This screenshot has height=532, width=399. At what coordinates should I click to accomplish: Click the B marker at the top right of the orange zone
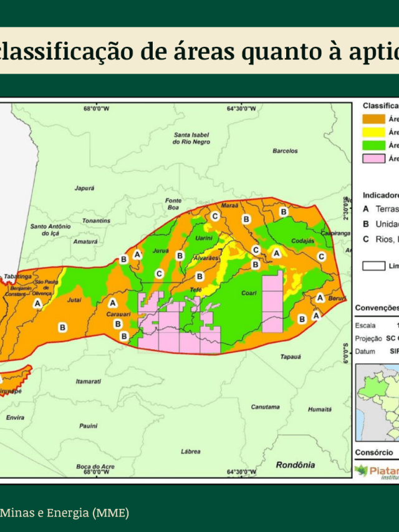[284, 212]
